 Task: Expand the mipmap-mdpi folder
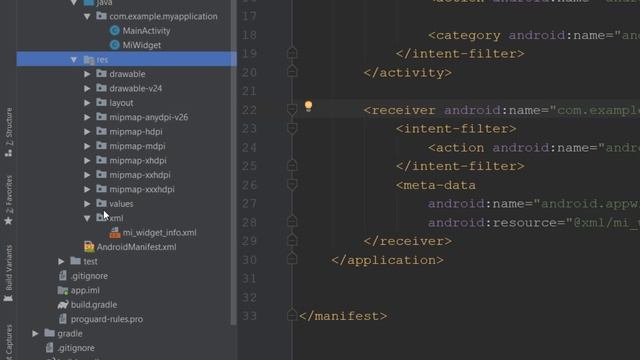[x=87, y=146]
